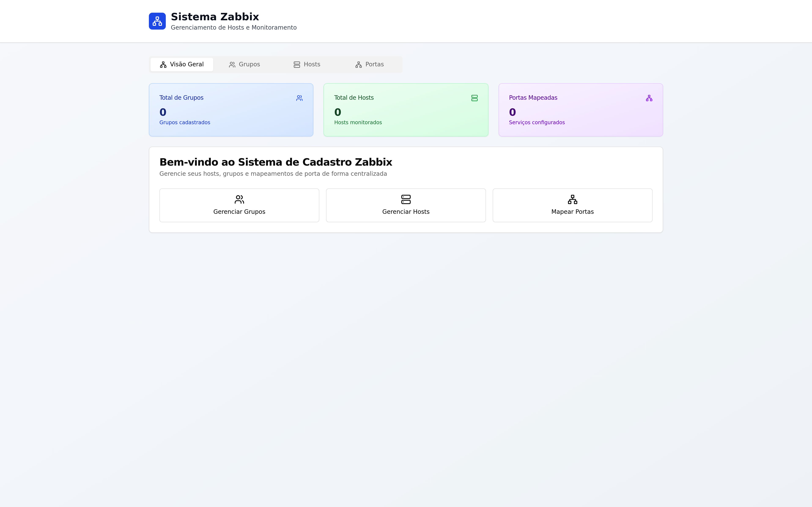Screen dimensions: 812x507
Task: Click the users icon in the Total de Grupos card
Action: 299,98
